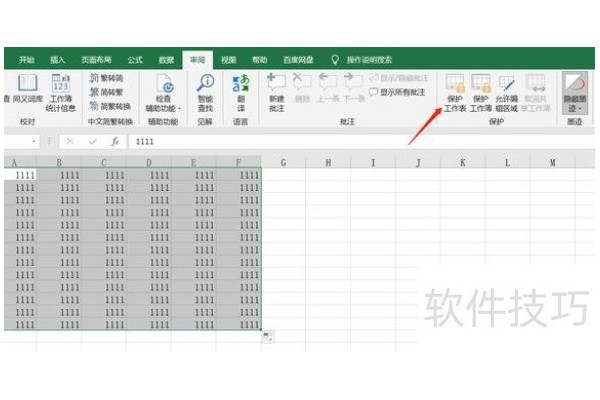Select column H header
This screenshot has height=400, width=600.
point(328,163)
